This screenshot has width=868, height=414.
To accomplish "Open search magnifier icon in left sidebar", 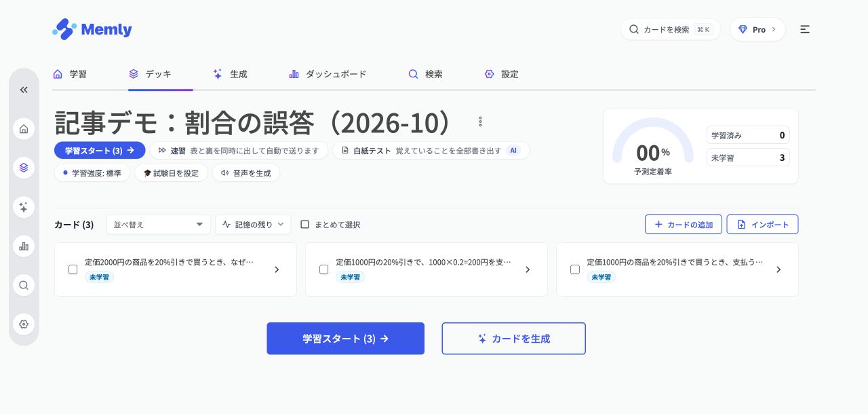I will [x=24, y=285].
